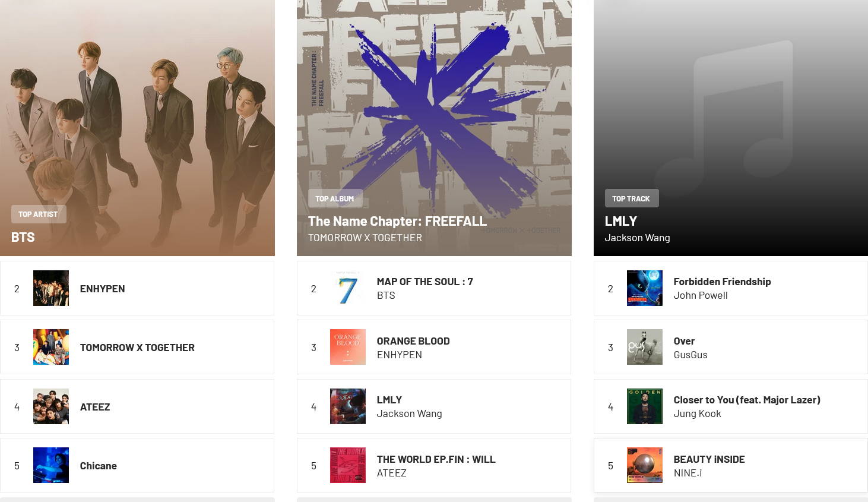This screenshot has width=868, height=502.
Task: Open the John Powell artist link
Action: click(x=701, y=295)
